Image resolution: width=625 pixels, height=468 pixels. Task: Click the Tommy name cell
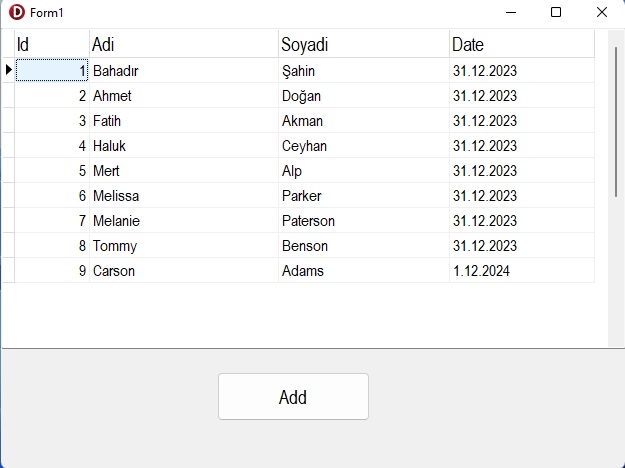pyautogui.click(x=184, y=246)
